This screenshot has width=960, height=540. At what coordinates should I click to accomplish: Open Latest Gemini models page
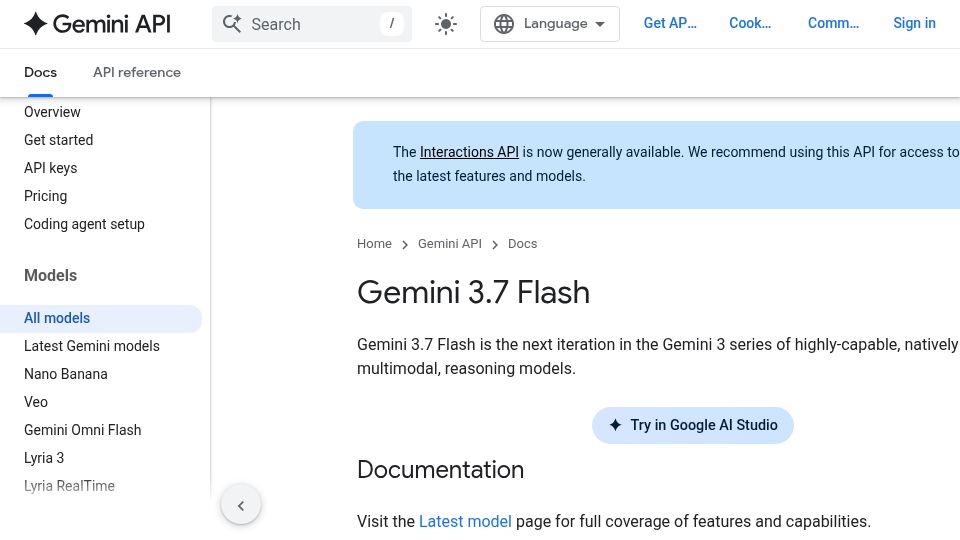point(92,346)
